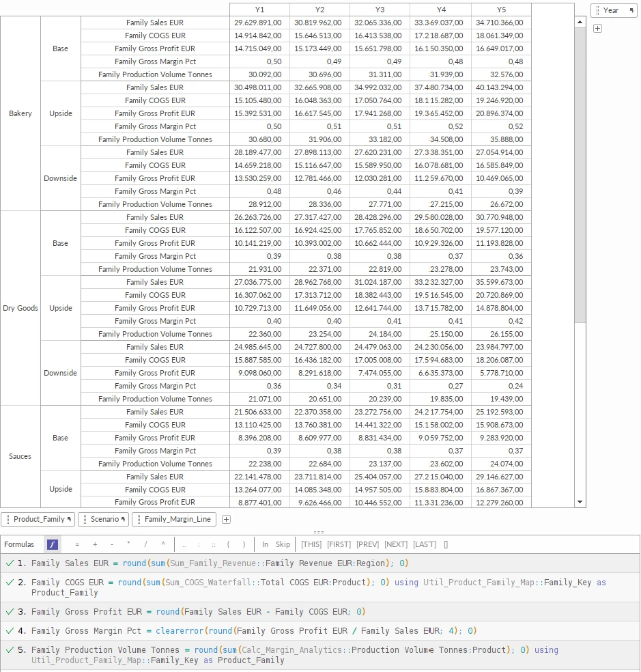Insert the single colon operator
Viewport: 641px width, 672px height.
(199, 544)
